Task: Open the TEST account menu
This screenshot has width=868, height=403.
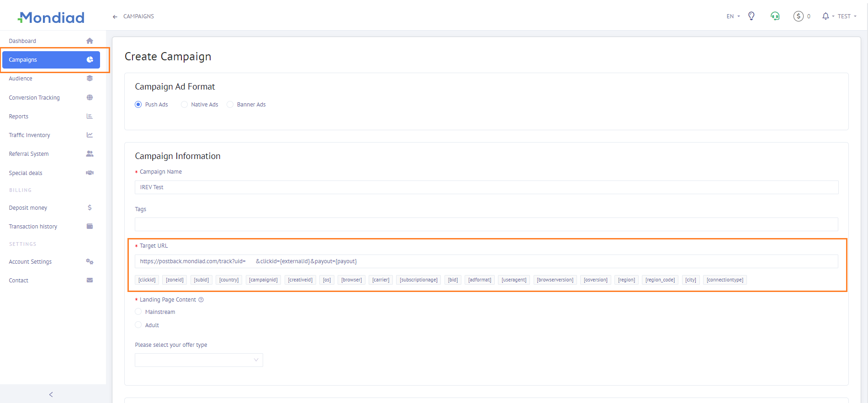Action: [x=847, y=16]
